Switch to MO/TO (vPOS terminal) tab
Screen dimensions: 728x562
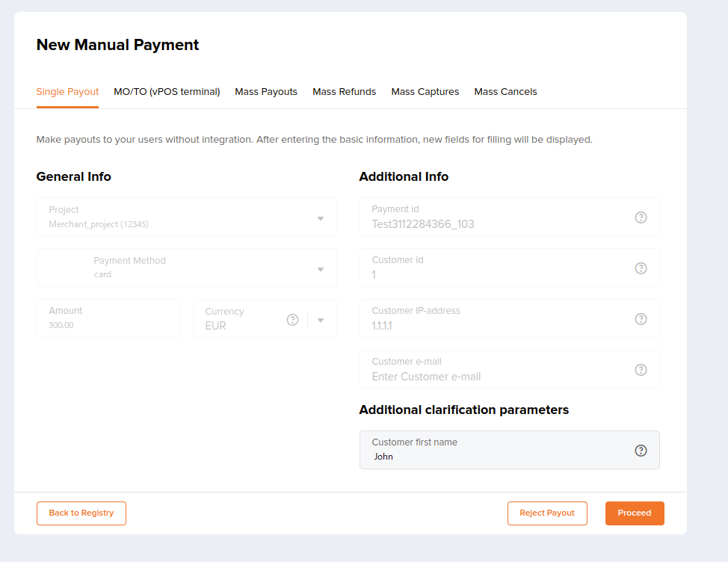167,92
